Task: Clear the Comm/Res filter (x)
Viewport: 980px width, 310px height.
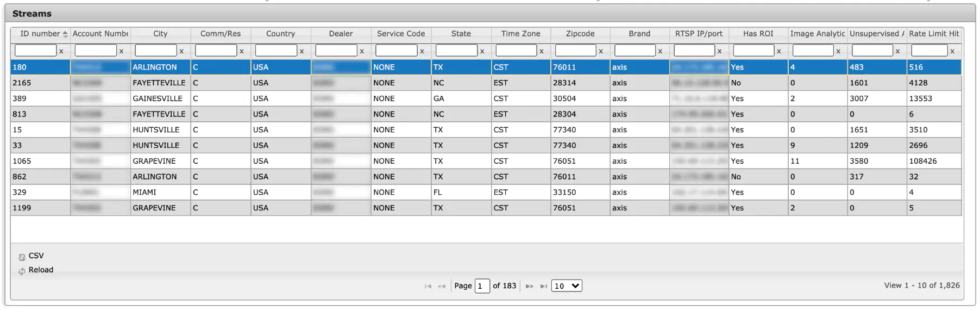Action: coord(242,51)
